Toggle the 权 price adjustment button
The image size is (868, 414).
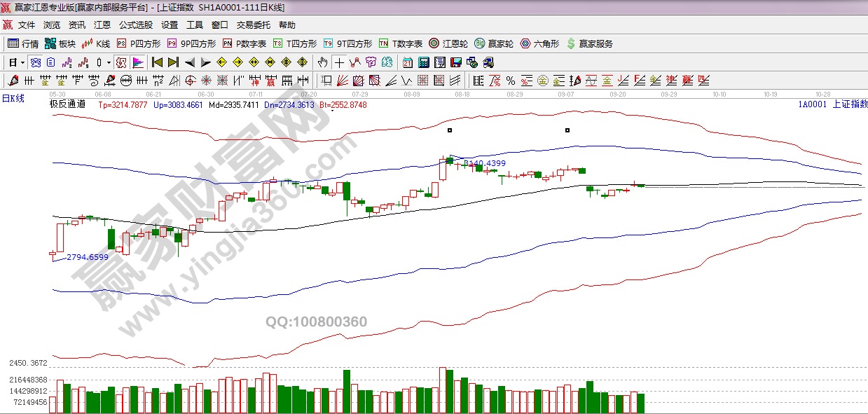click(x=120, y=62)
